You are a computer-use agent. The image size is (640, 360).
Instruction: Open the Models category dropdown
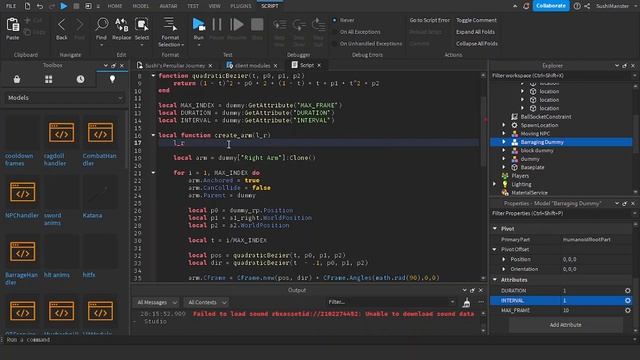[x=64, y=98]
